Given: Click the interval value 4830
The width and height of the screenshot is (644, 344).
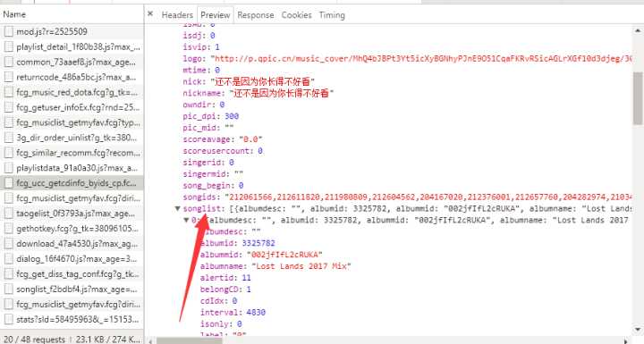Looking at the screenshot, I should tap(256, 313).
